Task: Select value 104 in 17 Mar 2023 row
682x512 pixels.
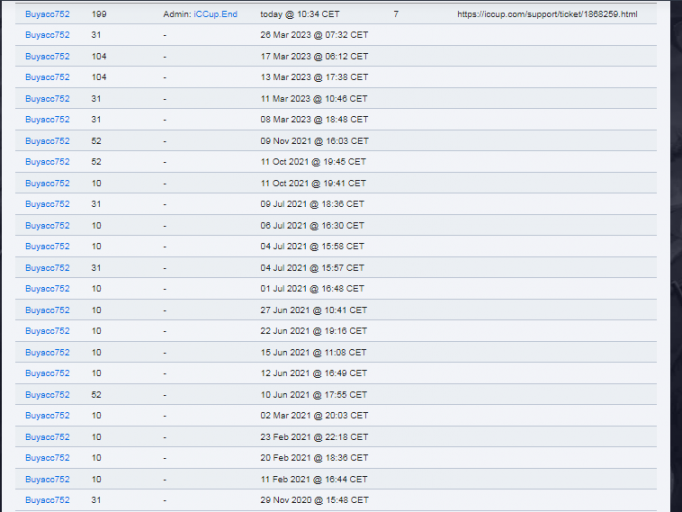Action: tap(99, 57)
